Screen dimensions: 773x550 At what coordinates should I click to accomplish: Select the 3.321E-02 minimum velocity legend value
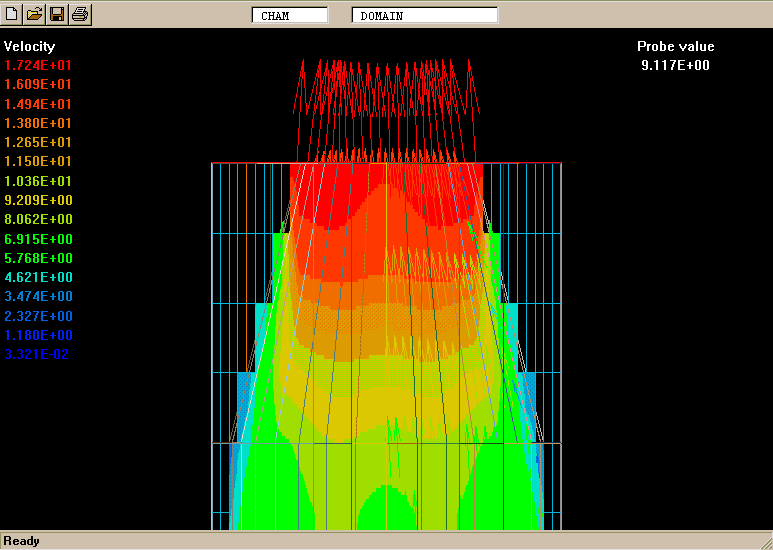click(x=38, y=354)
